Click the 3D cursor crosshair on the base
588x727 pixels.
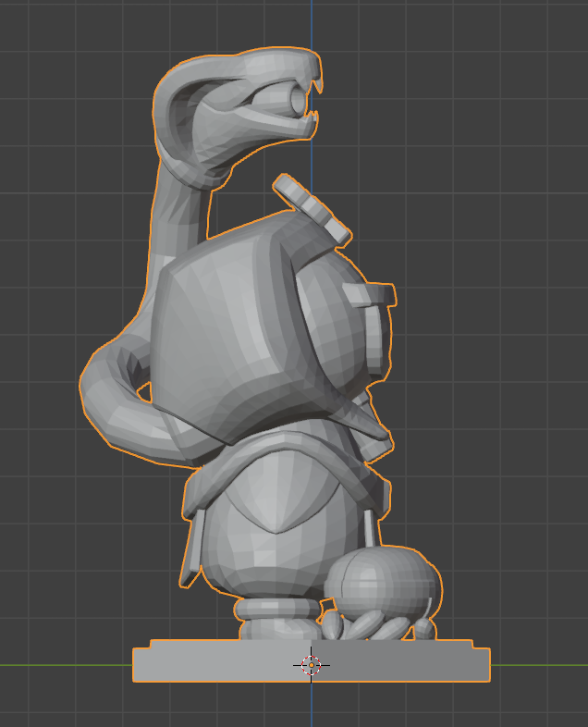(x=312, y=664)
